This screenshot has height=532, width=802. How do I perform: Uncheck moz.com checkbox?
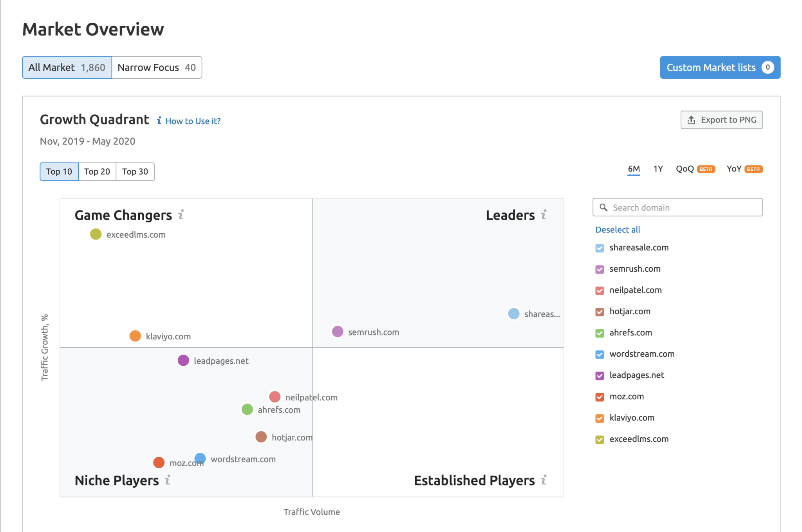click(x=600, y=397)
